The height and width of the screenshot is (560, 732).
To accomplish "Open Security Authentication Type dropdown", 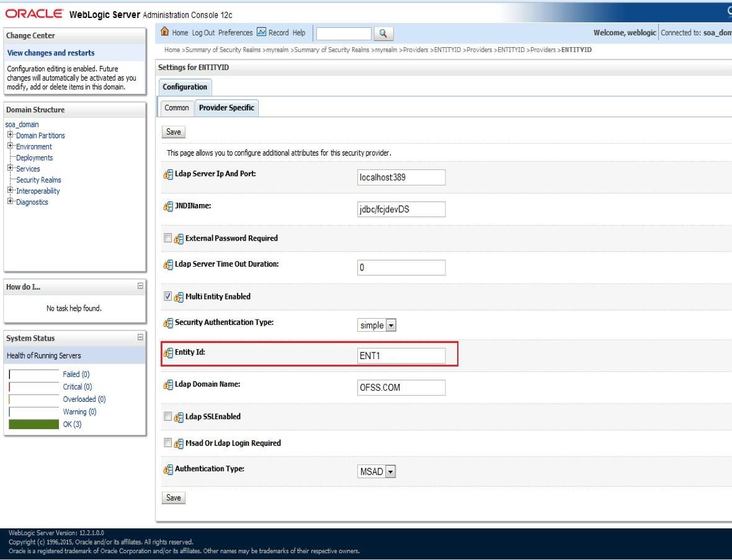I will (x=377, y=325).
